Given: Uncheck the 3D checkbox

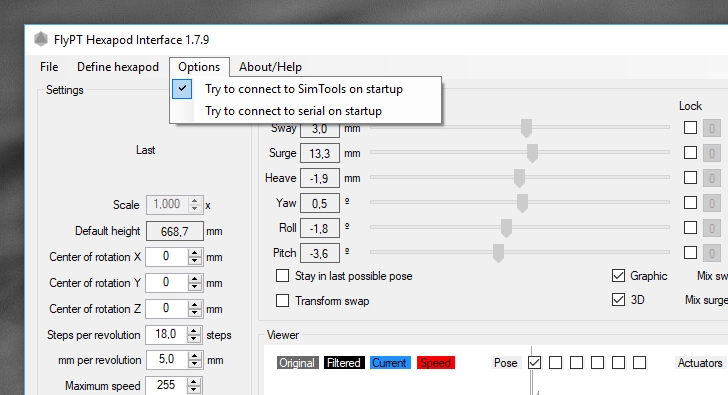Looking at the screenshot, I should (618, 300).
